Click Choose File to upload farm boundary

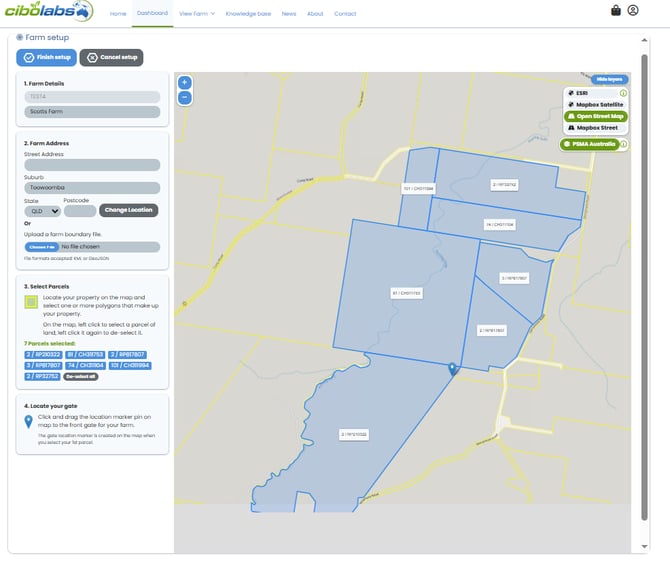[x=41, y=247]
